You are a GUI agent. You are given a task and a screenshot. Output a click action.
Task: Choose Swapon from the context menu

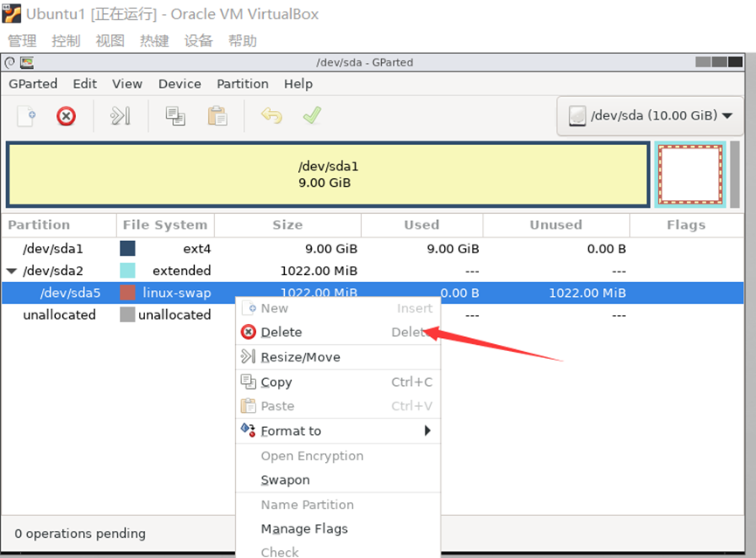click(338, 480)
